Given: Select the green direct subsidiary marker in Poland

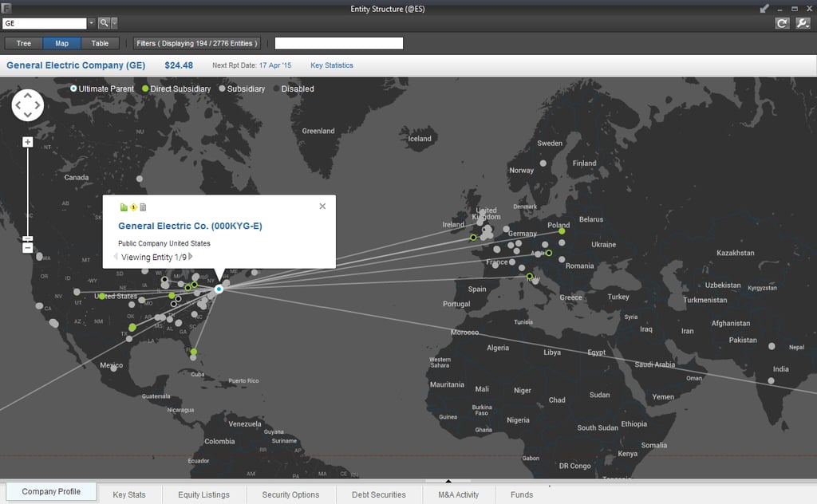Looking at the screenshot, I should [x=562, y=231].
